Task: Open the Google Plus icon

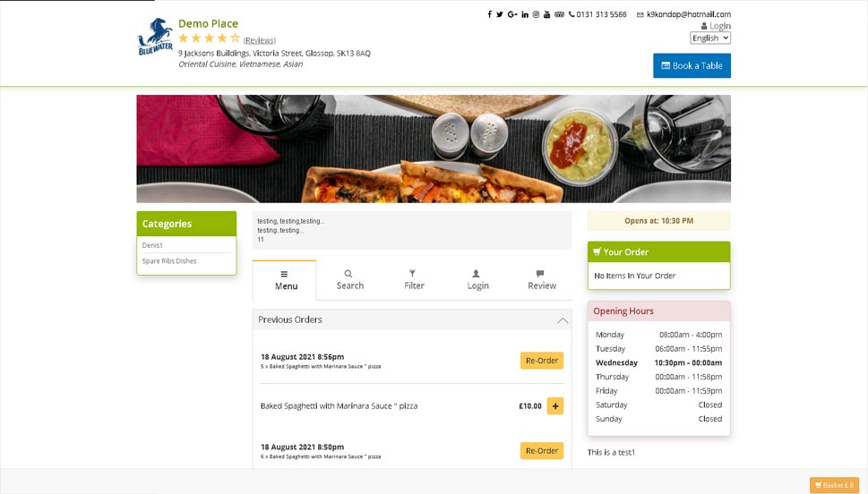Action: pyautogui.click(x=512, y=14)
